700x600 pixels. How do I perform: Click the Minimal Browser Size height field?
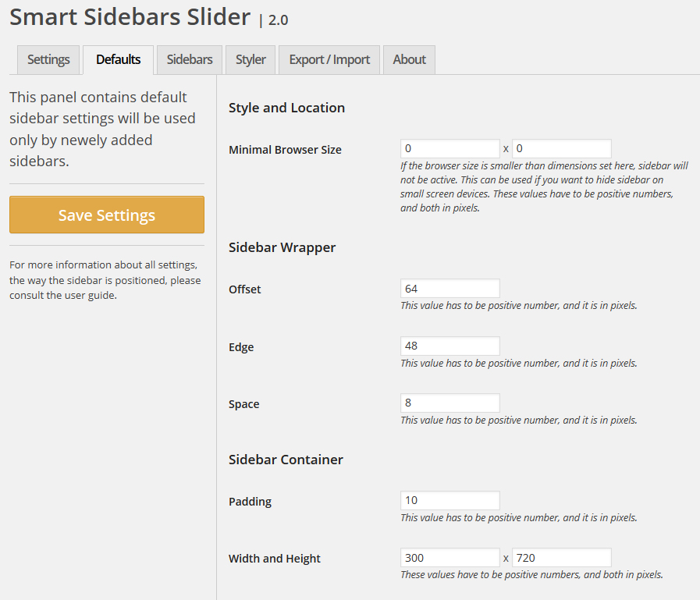(561, 148)
